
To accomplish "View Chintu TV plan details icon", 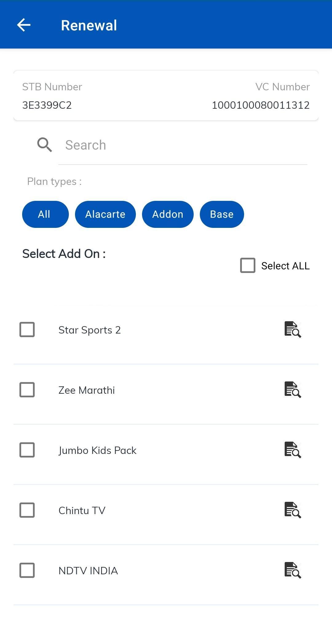I will (293, 510).
